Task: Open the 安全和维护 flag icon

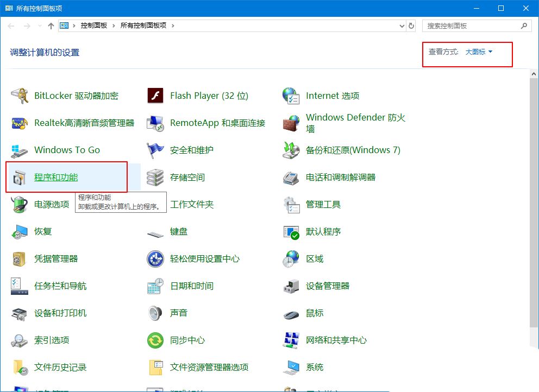Action: pos(155,150)
